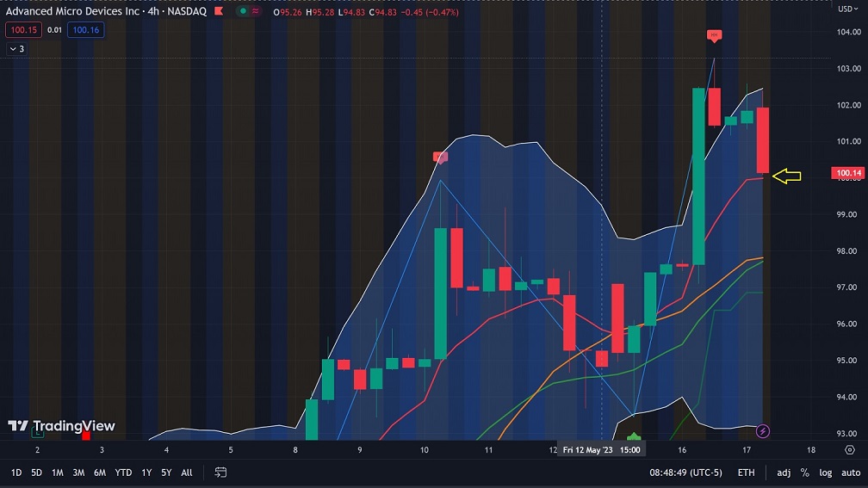Click the 97.00 price axis label
Screen dimensions: 868x488
849,287
